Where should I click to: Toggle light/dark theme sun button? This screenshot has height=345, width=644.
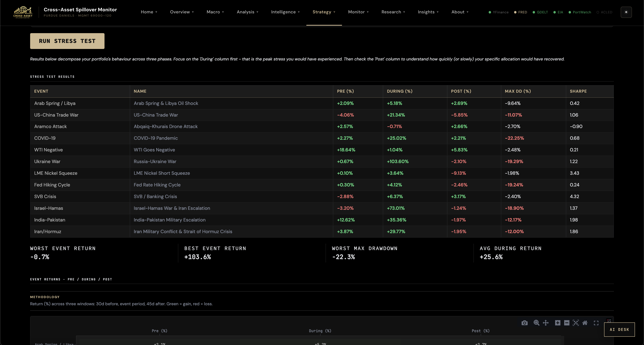626,12
